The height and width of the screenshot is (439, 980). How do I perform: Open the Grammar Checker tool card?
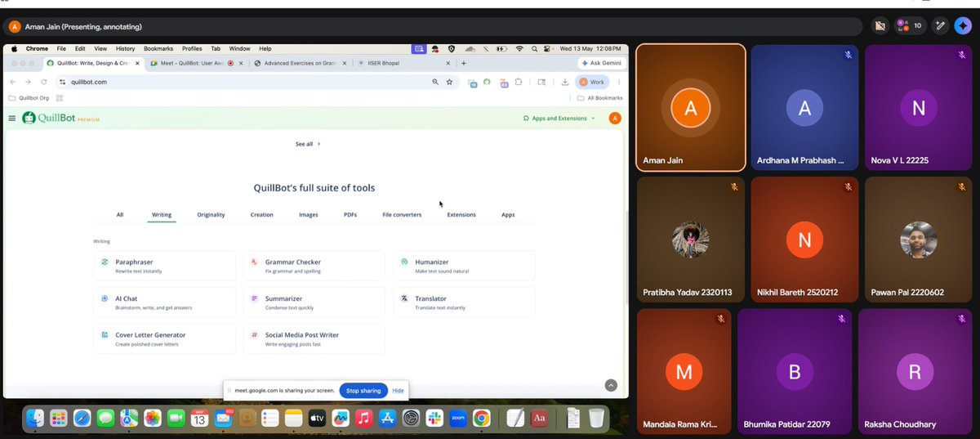tap(314, 266)
